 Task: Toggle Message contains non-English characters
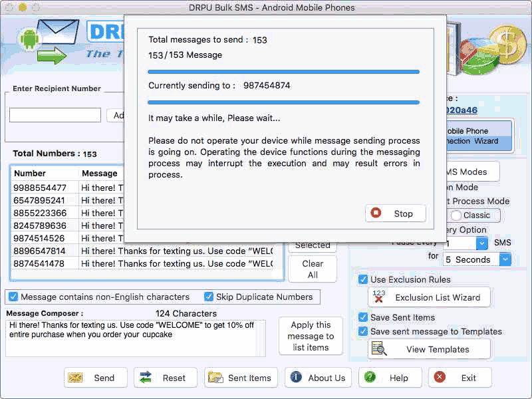click(14, 297)
